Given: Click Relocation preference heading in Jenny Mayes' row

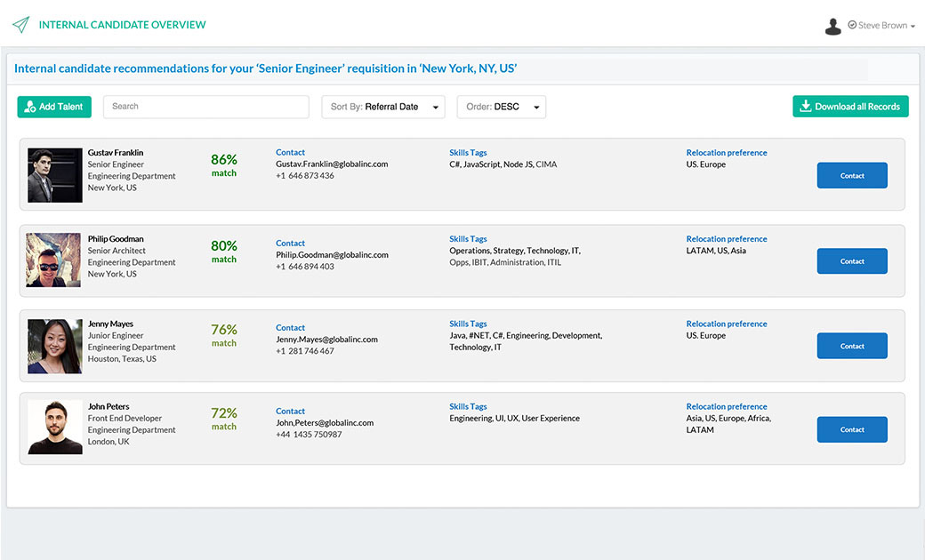Looking at the screenshot, I should [x=726, y=324].
